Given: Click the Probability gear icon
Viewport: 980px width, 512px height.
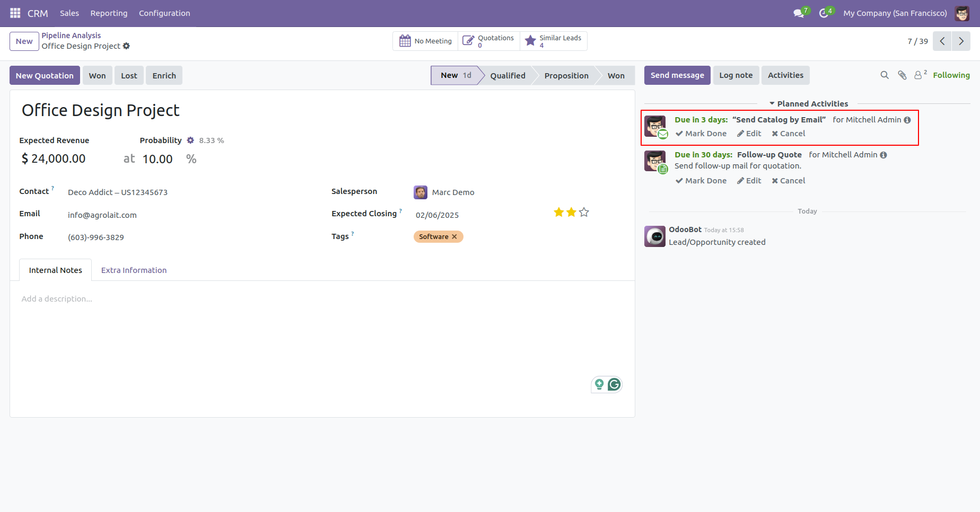Looking at the screenshot, I should coord(190,140).
